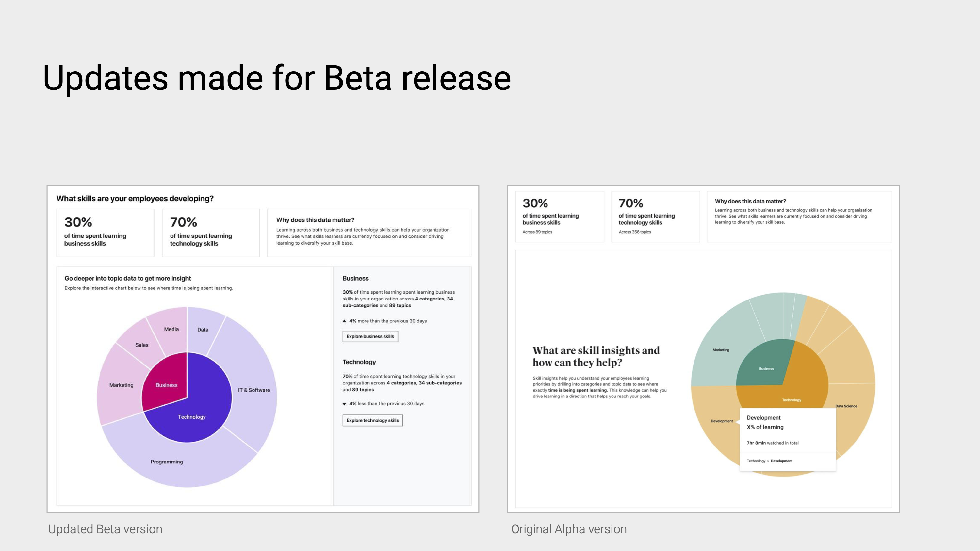Click the Development slice label in Alpha chart
Screen dimensions: 980x551
722,421
